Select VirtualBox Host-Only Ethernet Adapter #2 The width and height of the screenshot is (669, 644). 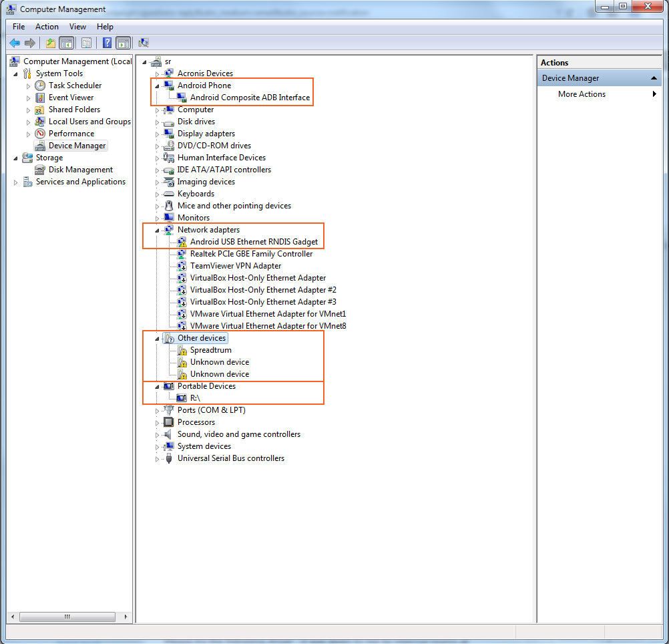coord(263,290)
